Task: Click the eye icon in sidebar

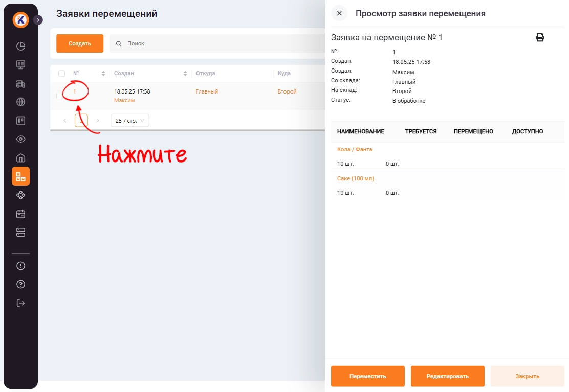Action: [x=21, y=139]
